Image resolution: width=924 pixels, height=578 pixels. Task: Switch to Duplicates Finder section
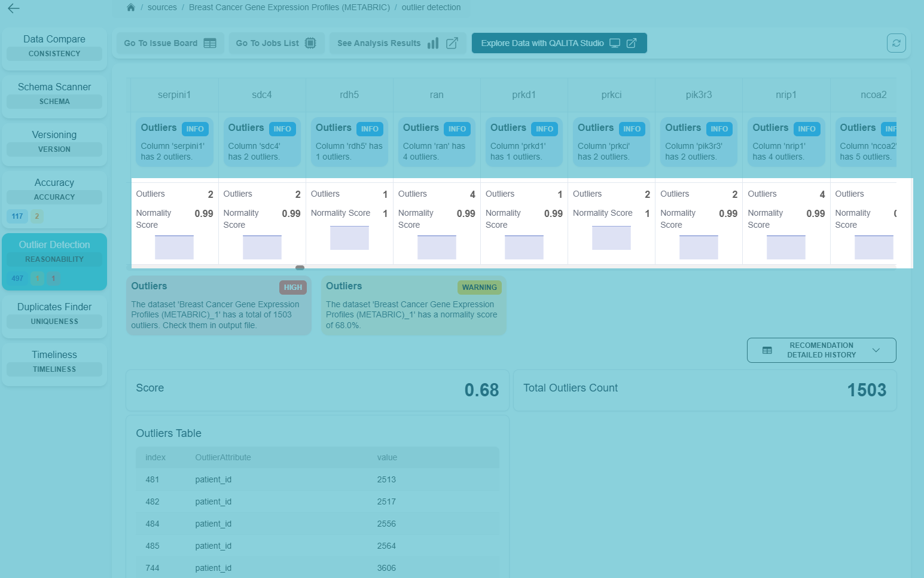(54, 313)
